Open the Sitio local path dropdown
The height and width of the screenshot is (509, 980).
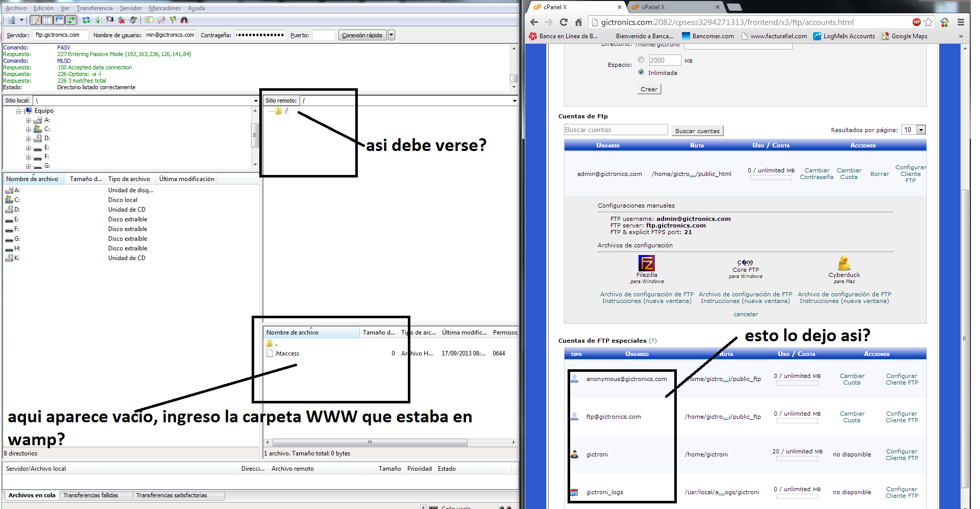[256, 100]
